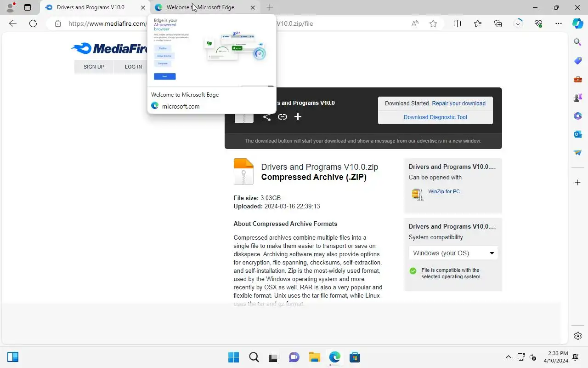This screenshot has height=368, width=588.
Task: Open File Explorer from the taskbar
Action: [x=314, y=357]
